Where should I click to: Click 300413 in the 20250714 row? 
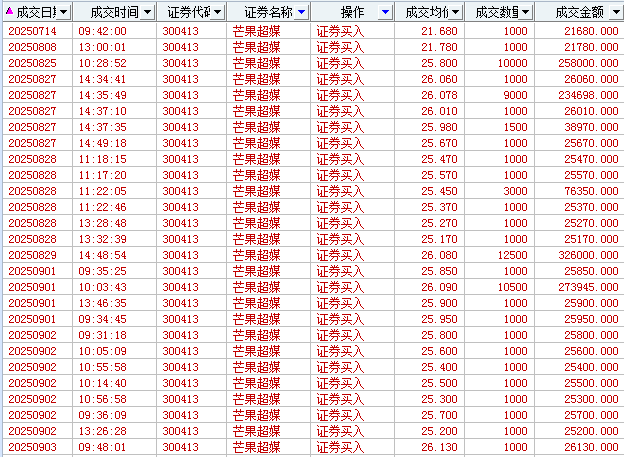pos(180,31)
